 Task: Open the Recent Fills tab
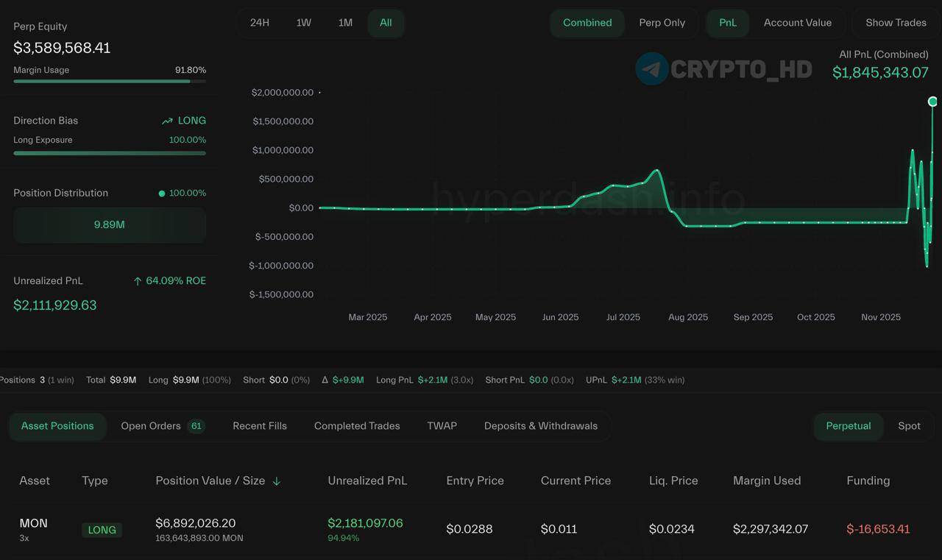[x=260, y=426]
